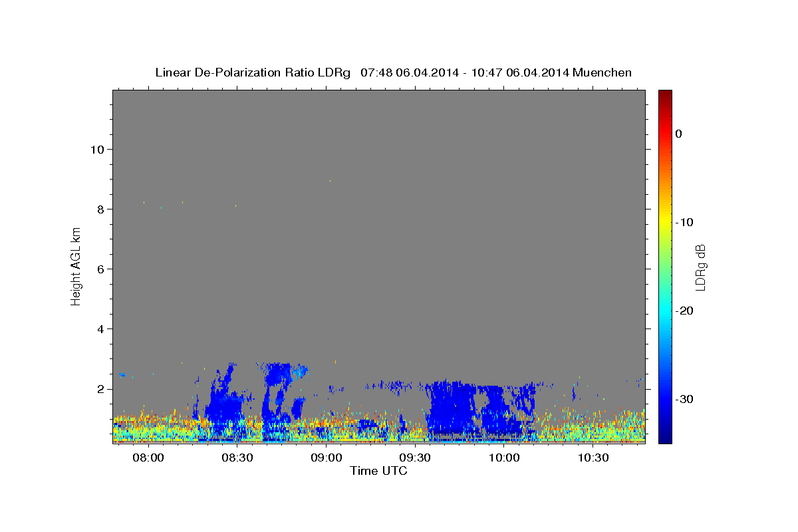Click the yellow -10 dB colorbar region

(x=665, y=222)
